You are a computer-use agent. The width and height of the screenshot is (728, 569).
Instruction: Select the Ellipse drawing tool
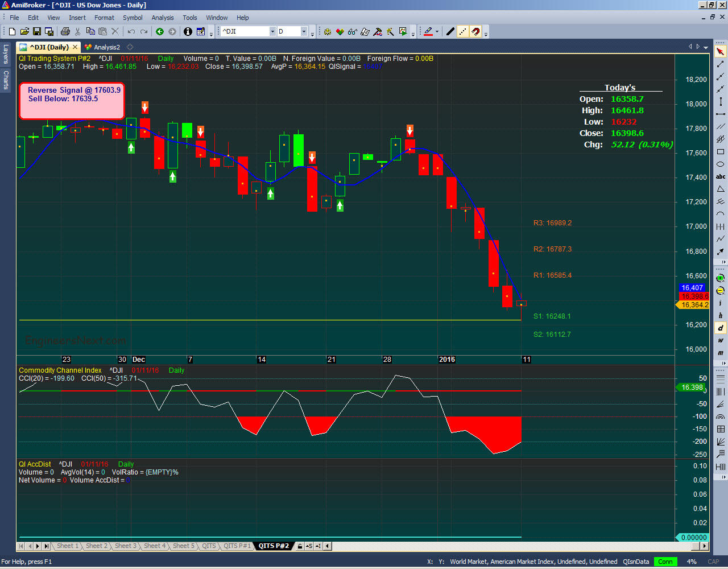point(721,164)
